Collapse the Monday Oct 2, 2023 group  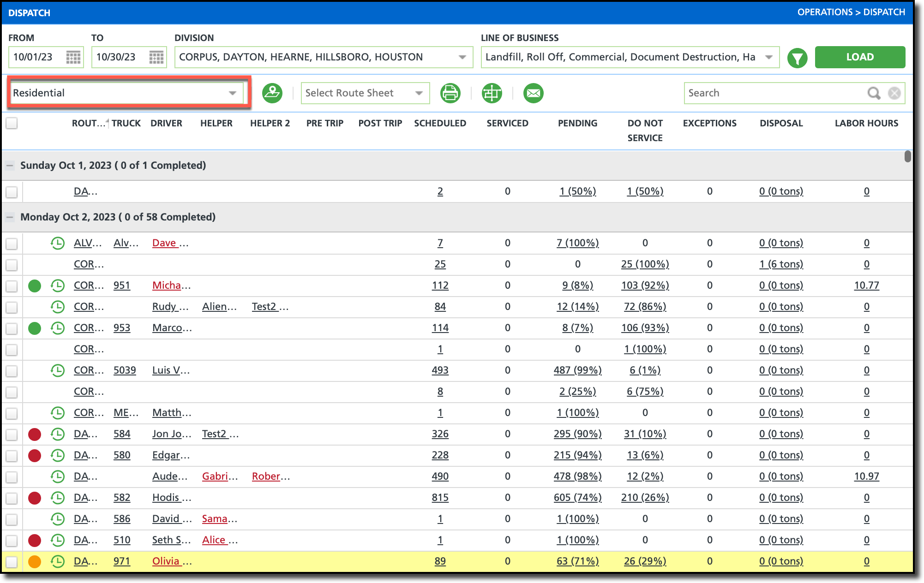pos(10,217)
